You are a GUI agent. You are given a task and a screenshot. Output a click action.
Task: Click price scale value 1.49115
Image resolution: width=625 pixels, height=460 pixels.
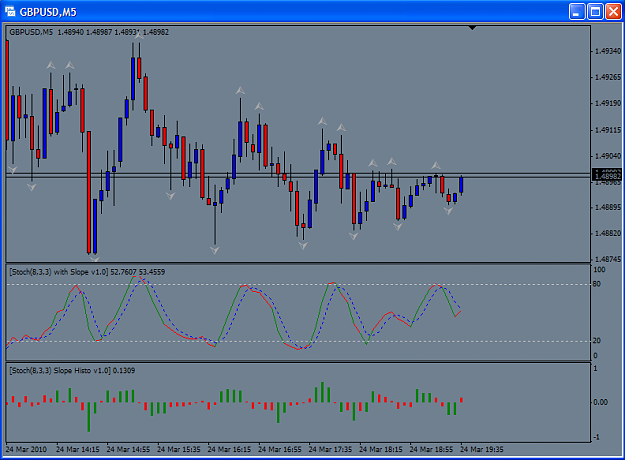[x=607, y=130]
